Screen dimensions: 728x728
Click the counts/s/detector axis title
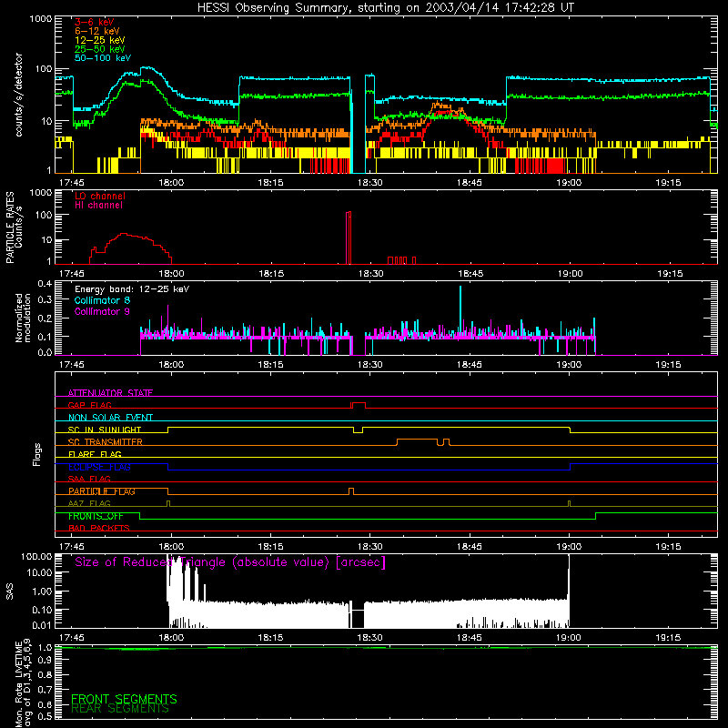click(18, 95)
